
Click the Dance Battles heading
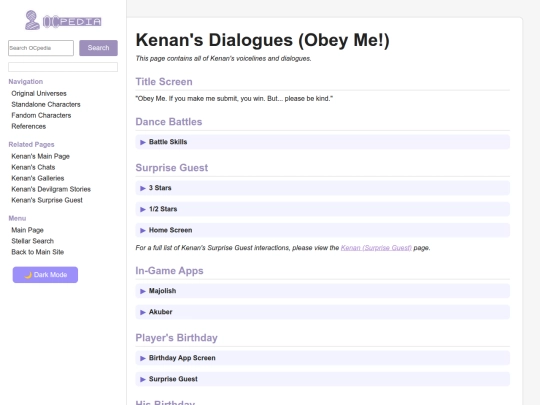[x=169, y=122]
